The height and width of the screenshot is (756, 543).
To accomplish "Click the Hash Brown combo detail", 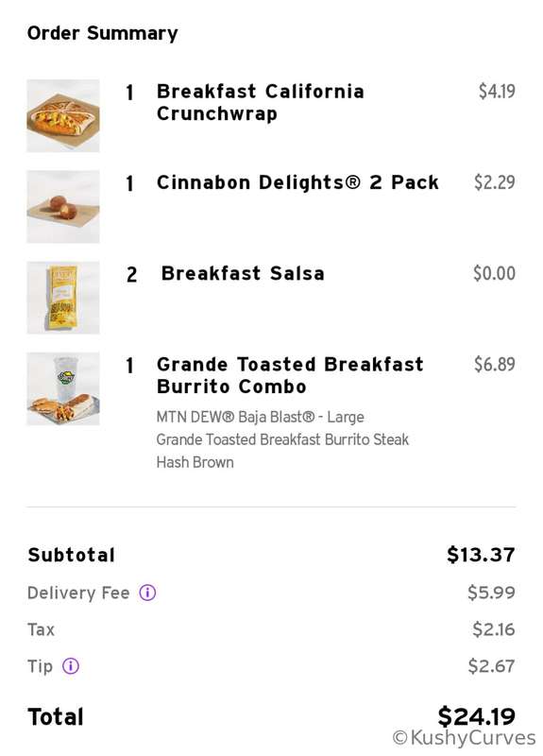I will click(x=195, y=462).
